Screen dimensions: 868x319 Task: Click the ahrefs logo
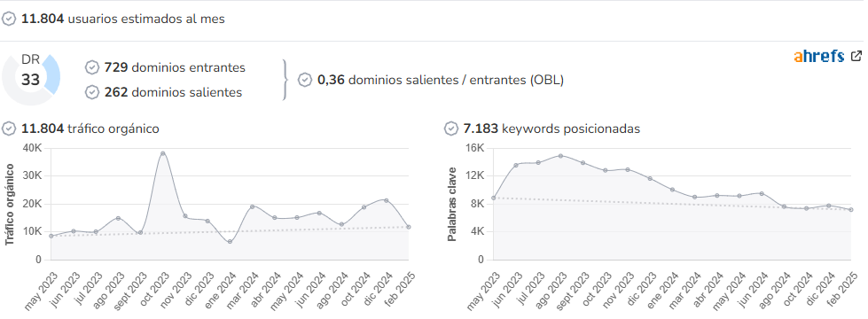(x=818, y=57)
